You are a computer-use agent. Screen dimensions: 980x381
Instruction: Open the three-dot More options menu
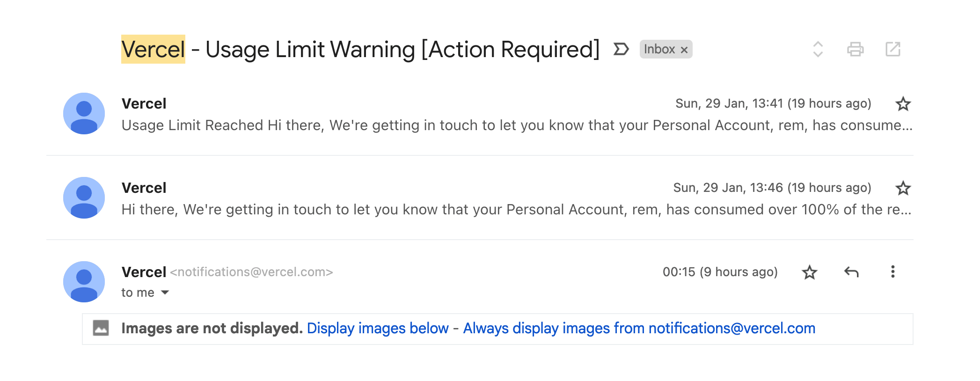pyautogui.click(x=892, y=272)
